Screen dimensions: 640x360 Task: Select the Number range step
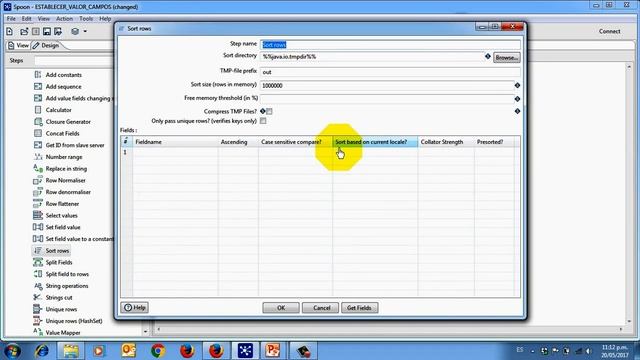click(x=64, y=157)
